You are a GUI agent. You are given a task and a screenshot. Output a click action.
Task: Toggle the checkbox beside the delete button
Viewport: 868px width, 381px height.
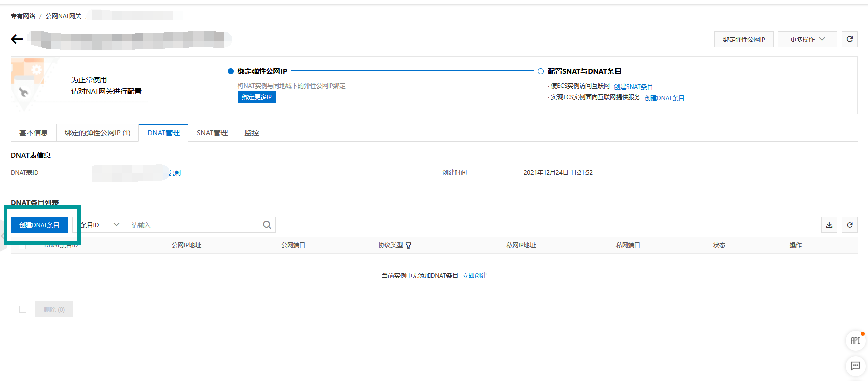coord(23,309)
